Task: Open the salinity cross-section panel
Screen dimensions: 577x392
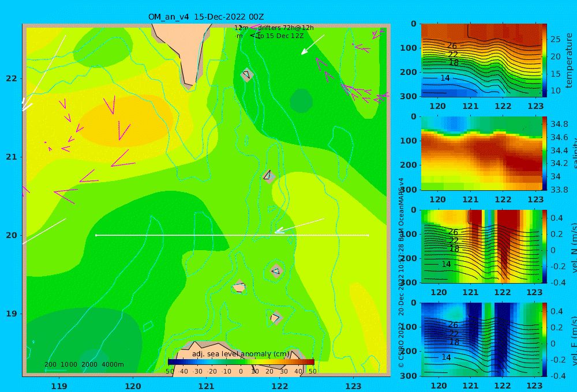Action: pyautogui.click(x=481, y=153)
